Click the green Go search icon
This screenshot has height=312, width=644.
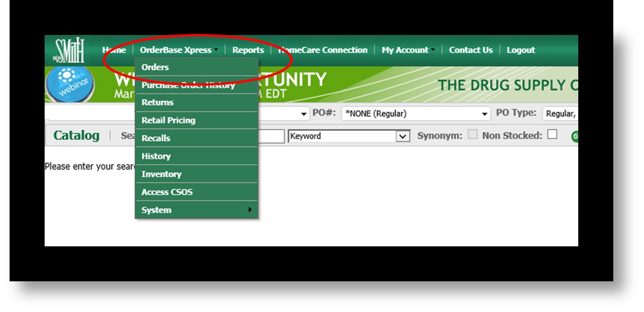tap(574, 136)
